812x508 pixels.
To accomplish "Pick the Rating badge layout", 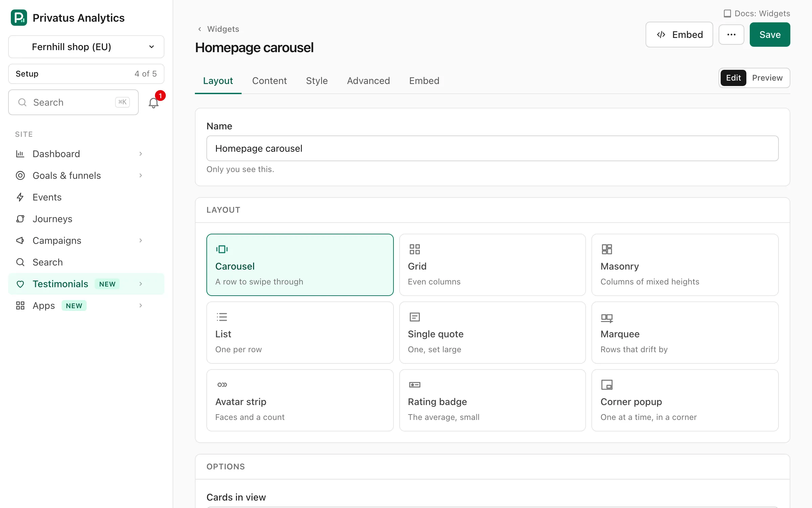I will [492, 400].
